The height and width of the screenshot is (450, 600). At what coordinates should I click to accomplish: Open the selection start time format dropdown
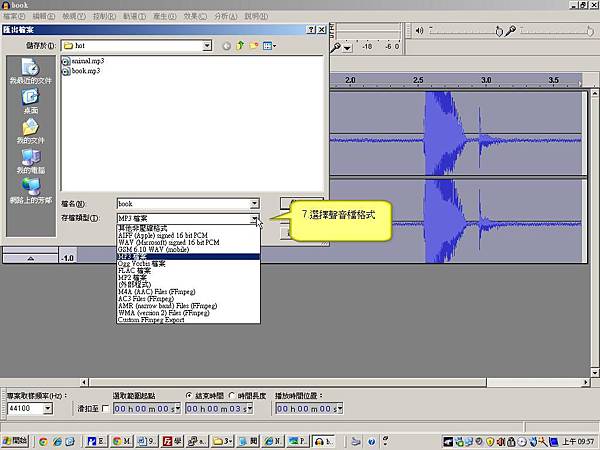tap(178, 409)
